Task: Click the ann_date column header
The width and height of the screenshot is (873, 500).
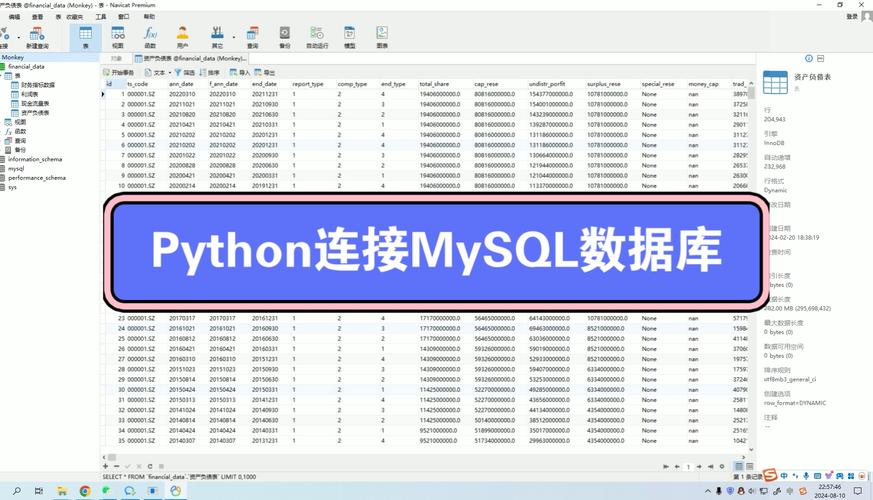Action: pyautogui.click(x=182, y=84)
